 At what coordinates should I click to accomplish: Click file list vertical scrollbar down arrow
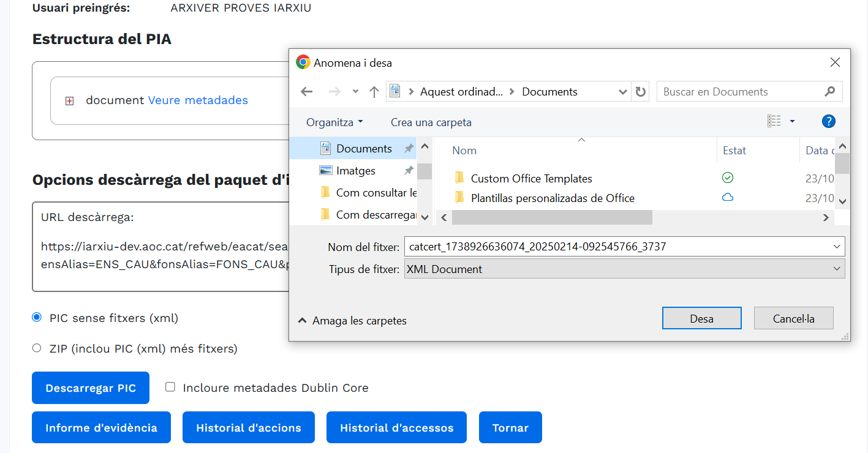842,201
